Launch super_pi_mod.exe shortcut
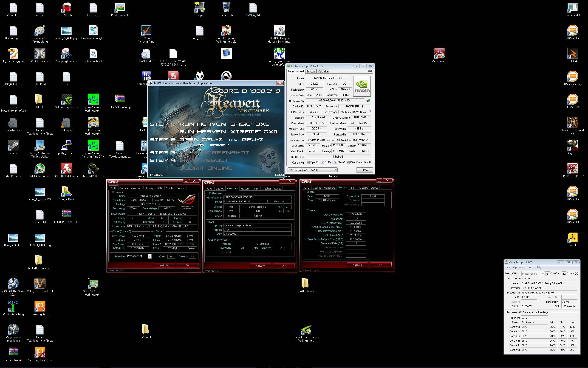The width and height of the screenshot is (588, 368). pos(280,57)
